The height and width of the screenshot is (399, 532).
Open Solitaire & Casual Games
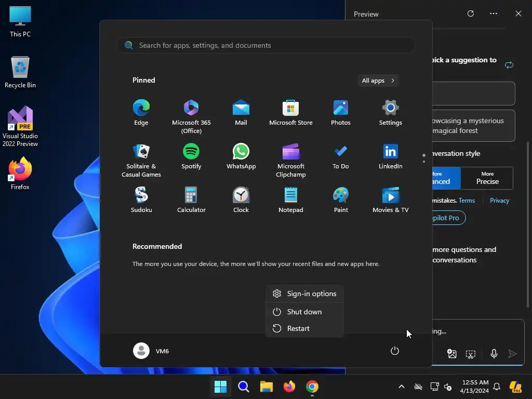pos(141,161)
